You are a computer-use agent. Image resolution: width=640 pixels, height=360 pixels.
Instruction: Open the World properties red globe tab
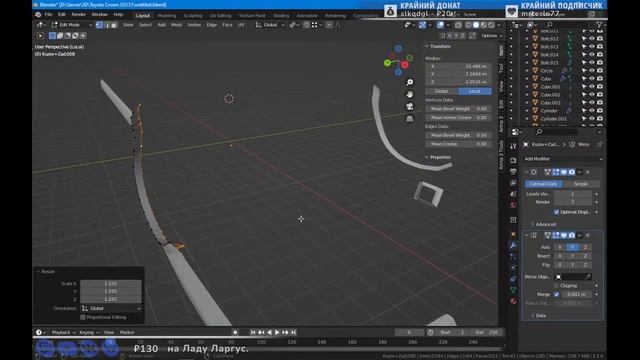coord(513,205)
